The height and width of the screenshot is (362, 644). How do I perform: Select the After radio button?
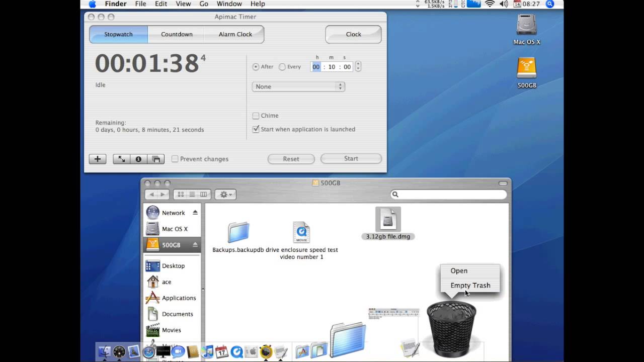coord(256,67)
